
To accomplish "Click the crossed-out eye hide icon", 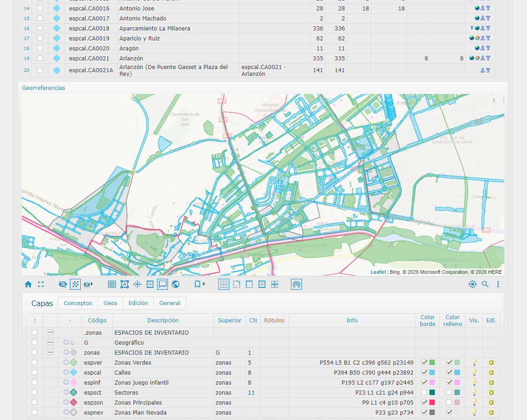I will pos(63,285).
